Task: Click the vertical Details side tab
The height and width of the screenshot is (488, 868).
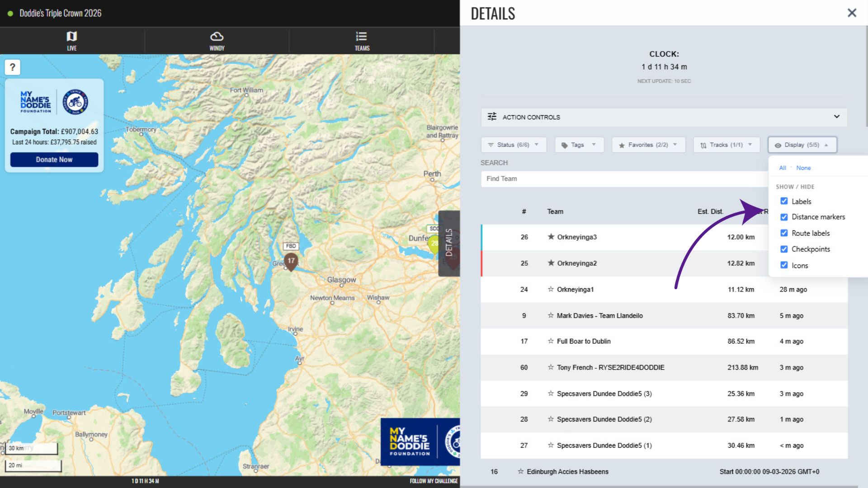Action: click(x=448, y=243)
